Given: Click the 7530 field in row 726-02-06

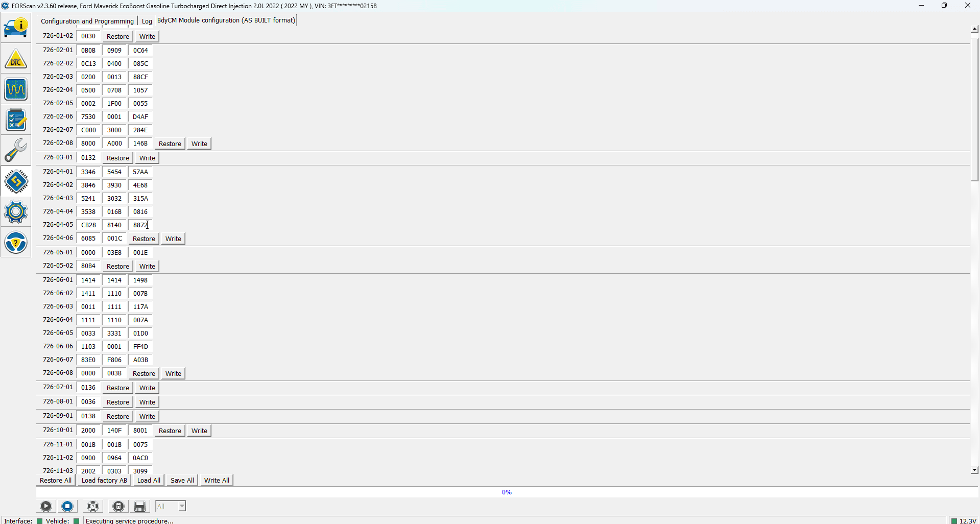Looking at the screenshot, I should tap(88, 116).
